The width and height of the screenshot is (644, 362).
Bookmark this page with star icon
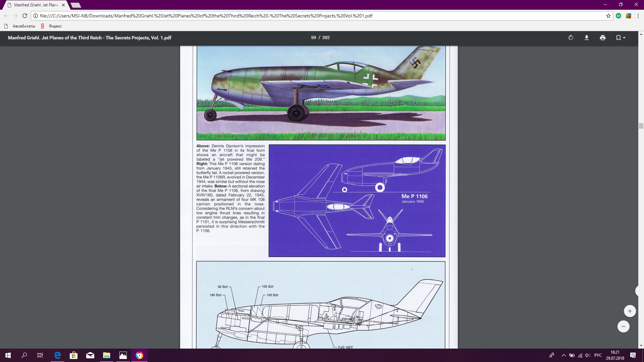608,16
